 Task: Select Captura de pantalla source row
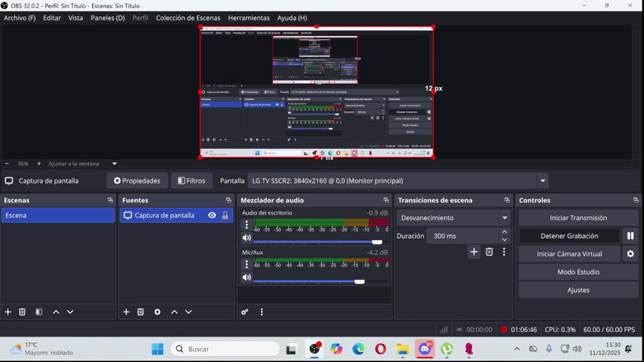[176, 216]
